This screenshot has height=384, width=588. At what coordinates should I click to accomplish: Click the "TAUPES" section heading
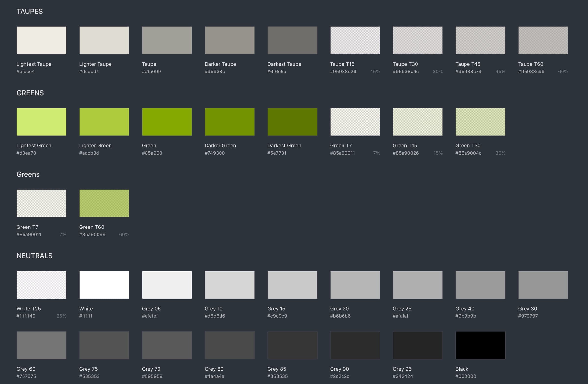[30, 11]
